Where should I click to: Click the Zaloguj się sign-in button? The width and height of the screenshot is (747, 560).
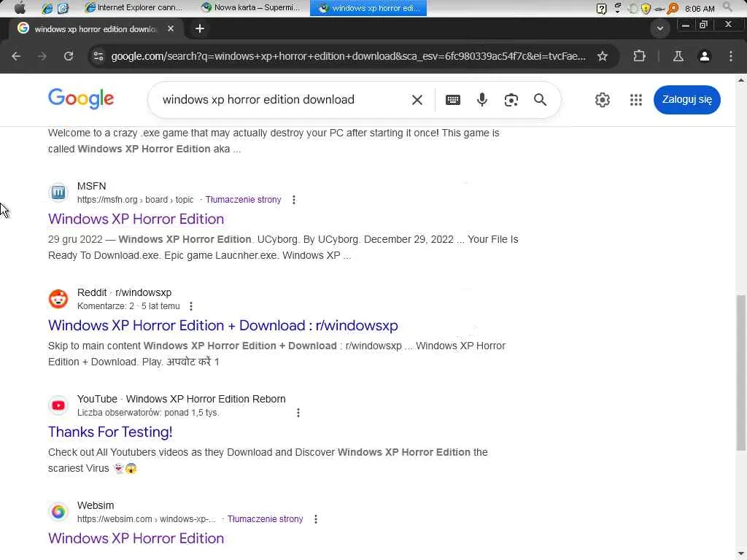pos(687,99)
